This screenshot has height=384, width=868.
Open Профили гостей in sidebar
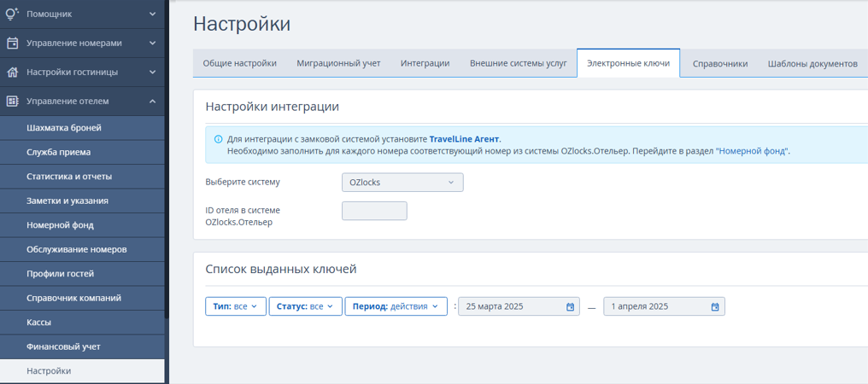point(83,273)
